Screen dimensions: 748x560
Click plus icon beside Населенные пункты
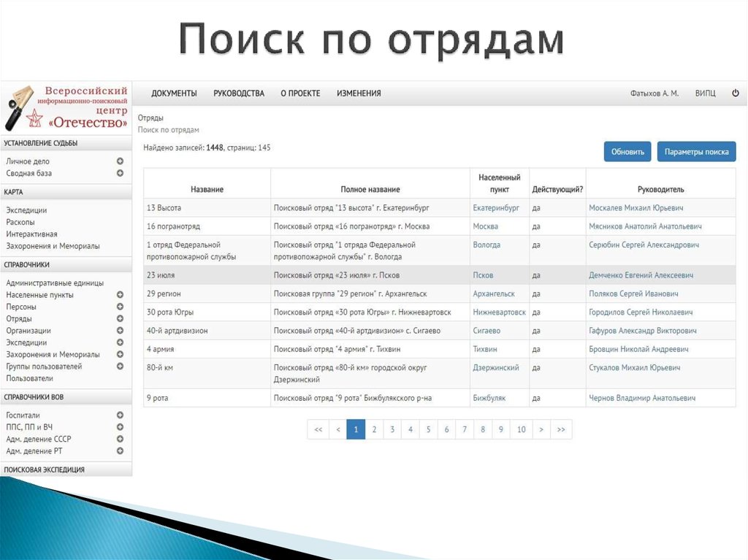tap(120, 295)
